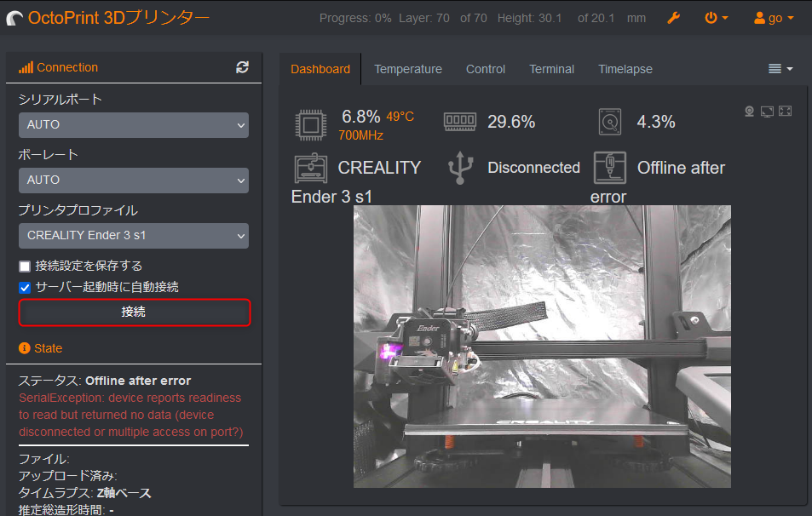This screenshot has height=516, width=812.
Task: Open the Timelapse tab
Action: (625, 69)
